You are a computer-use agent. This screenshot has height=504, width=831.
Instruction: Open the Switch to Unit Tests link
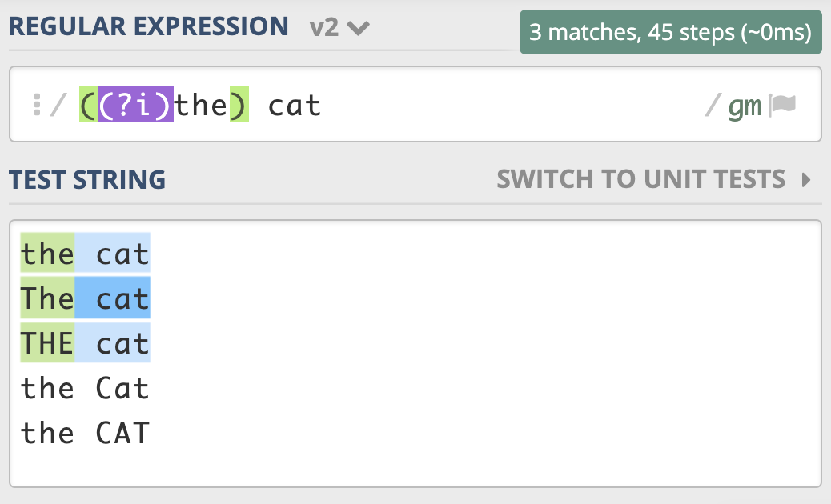[640, 179]
